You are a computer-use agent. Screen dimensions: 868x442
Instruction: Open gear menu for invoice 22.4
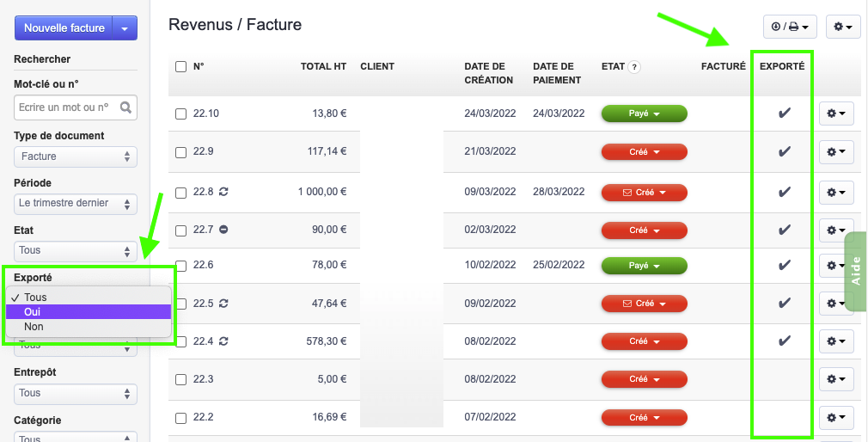pyautogui.click(x=836, y=341)
